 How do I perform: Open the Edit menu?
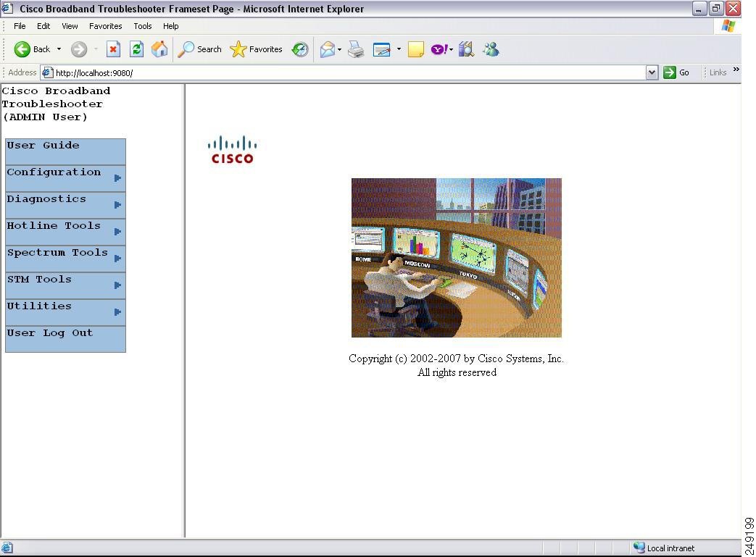43,26
